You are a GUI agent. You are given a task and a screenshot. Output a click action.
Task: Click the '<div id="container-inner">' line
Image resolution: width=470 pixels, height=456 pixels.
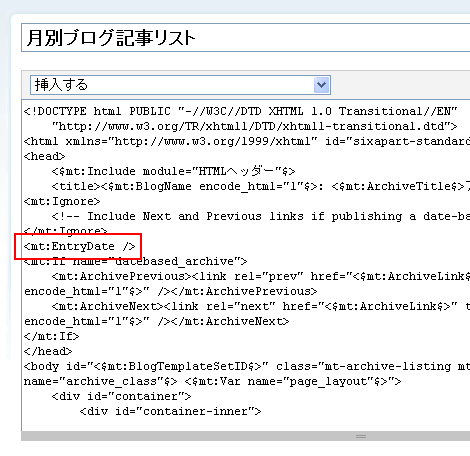click(170, 411)
